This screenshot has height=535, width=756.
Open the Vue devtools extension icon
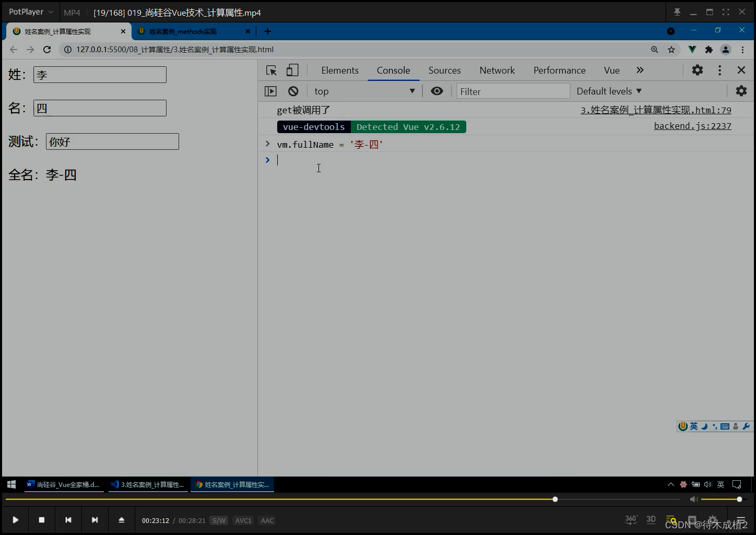pyautogui.click(x=692, y=50)
